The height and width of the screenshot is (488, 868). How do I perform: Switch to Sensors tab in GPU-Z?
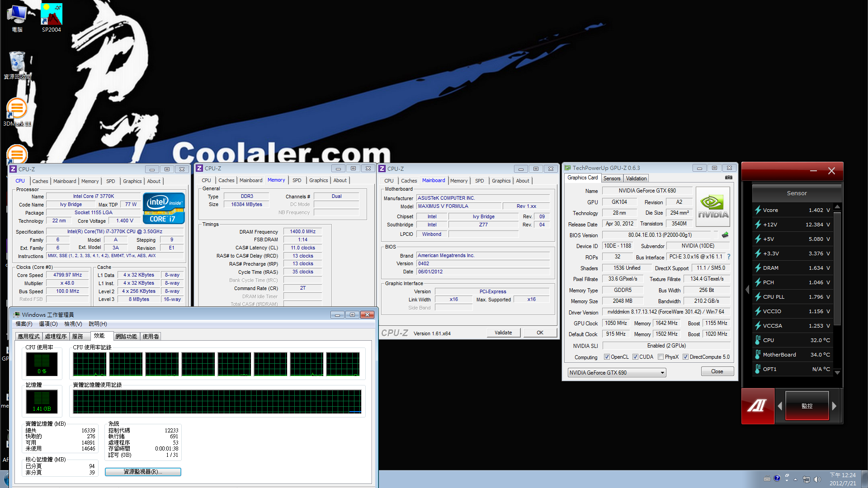pos(612,178)
